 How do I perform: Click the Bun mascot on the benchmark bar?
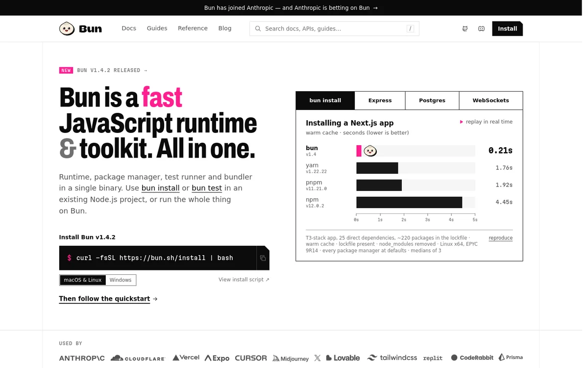pyautogui.click(x=370, y=151)
